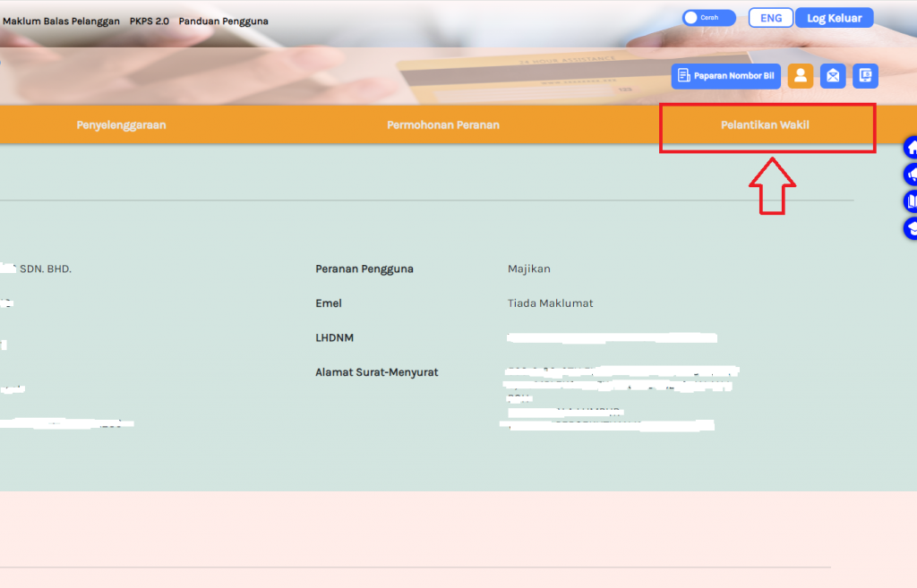Click the graduation cap icon on the sidebar

click(910, 228)
